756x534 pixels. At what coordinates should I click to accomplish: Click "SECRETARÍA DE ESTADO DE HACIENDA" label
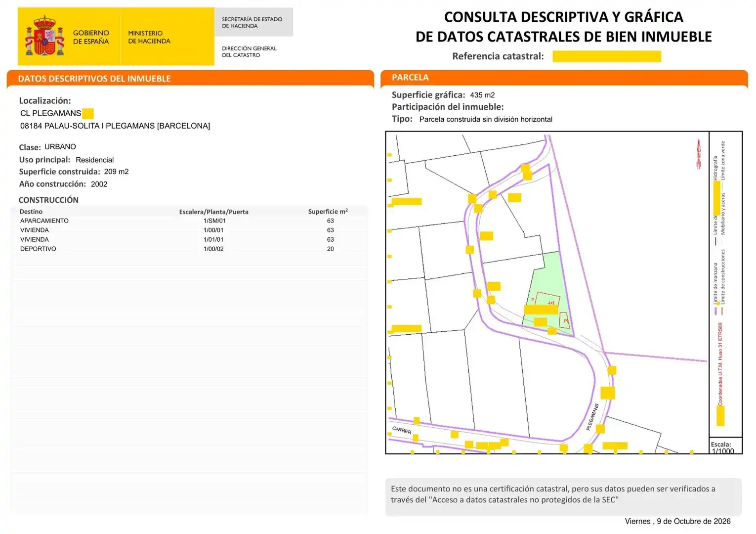(252, 22)
